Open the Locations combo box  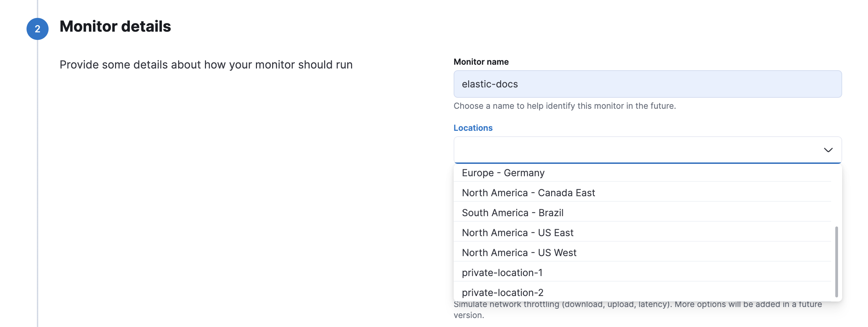pos(620,150)
